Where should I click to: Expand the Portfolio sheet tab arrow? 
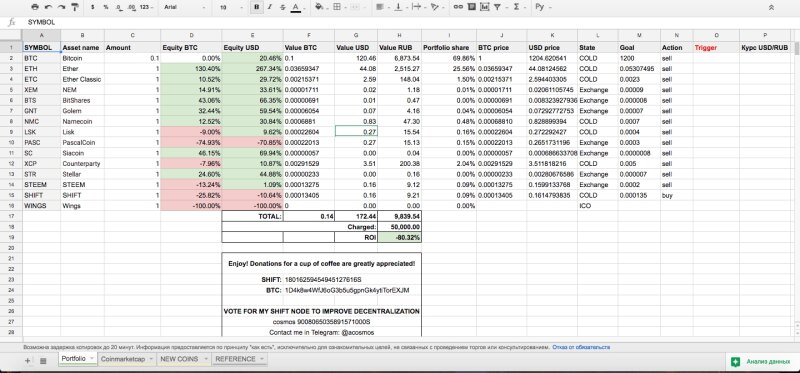tap(92, 359)
